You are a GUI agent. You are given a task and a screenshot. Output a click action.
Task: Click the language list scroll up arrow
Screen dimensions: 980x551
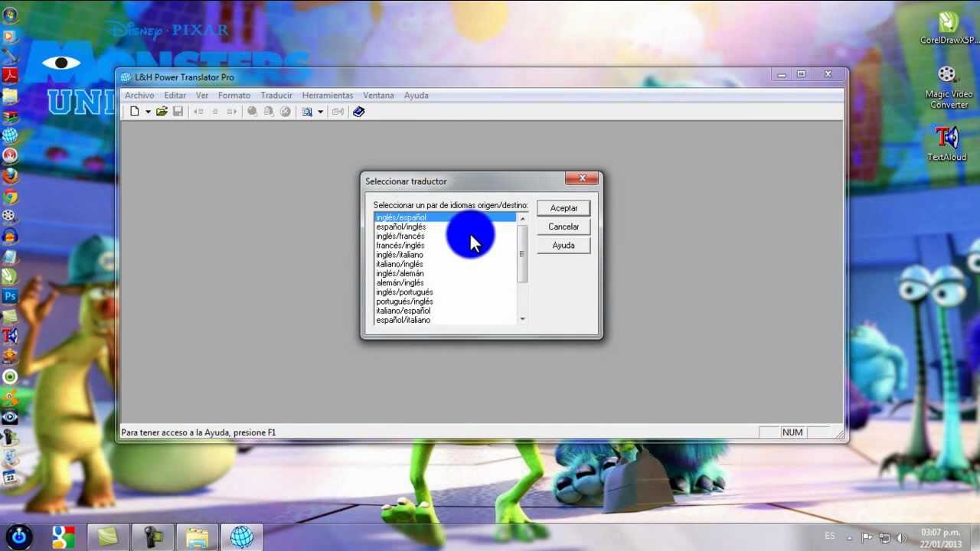522,219
